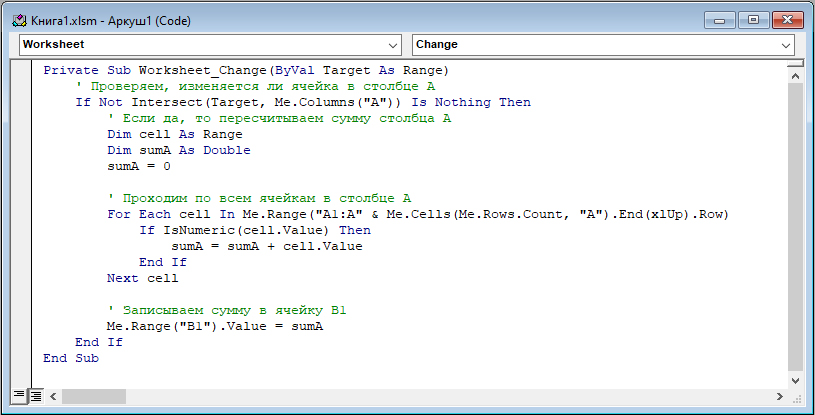
Task: Click the line 'Dim cell As Range'
Action: click(x=175, y=134)
